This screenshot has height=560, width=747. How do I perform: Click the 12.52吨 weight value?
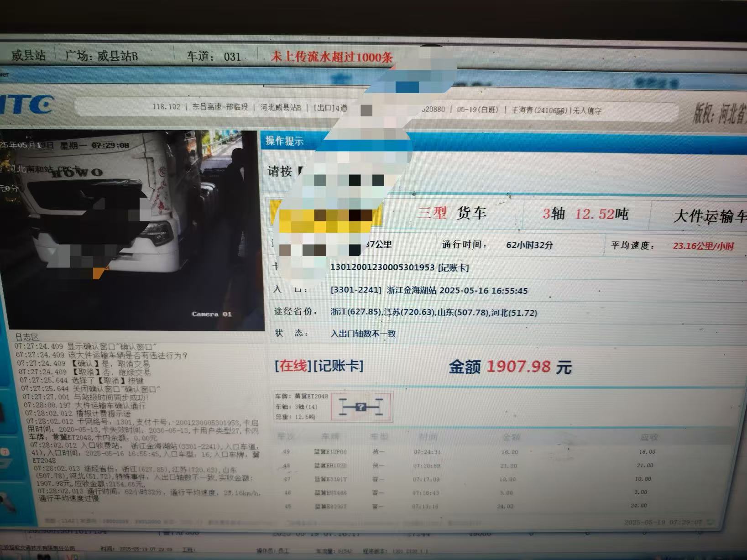601,214
